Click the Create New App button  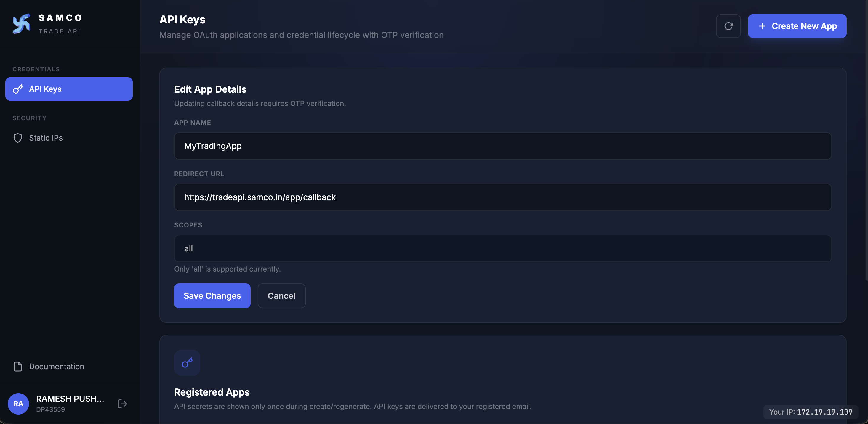[x=797, y=26]
